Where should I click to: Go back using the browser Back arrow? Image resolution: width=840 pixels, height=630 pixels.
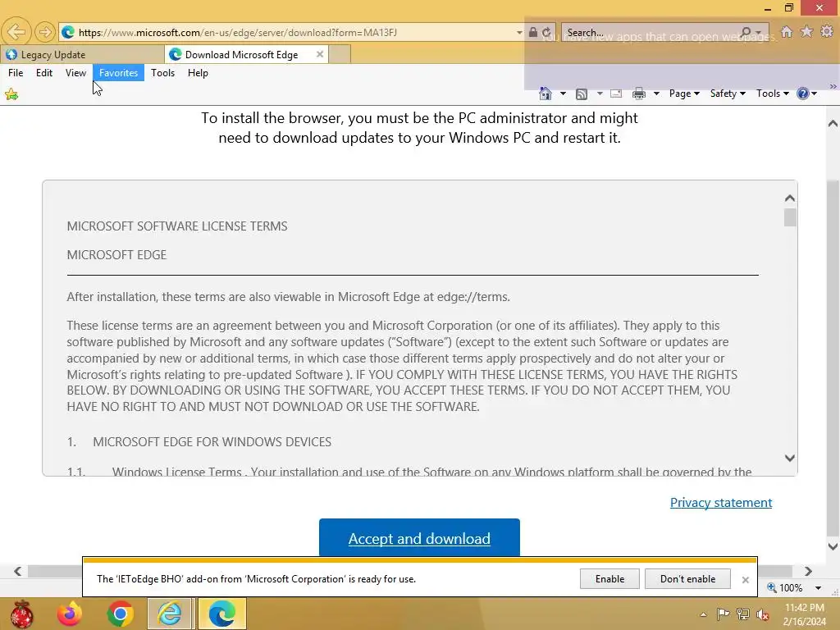click(x=16, y=32)
